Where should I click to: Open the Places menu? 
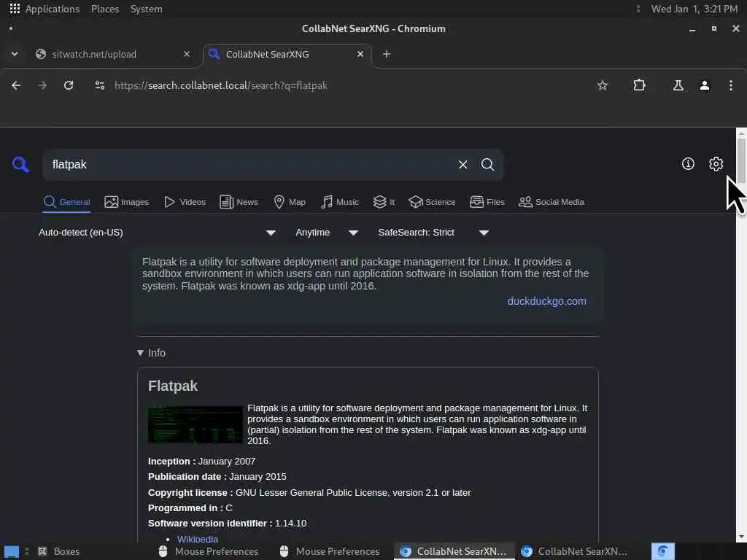pos(105,9)
